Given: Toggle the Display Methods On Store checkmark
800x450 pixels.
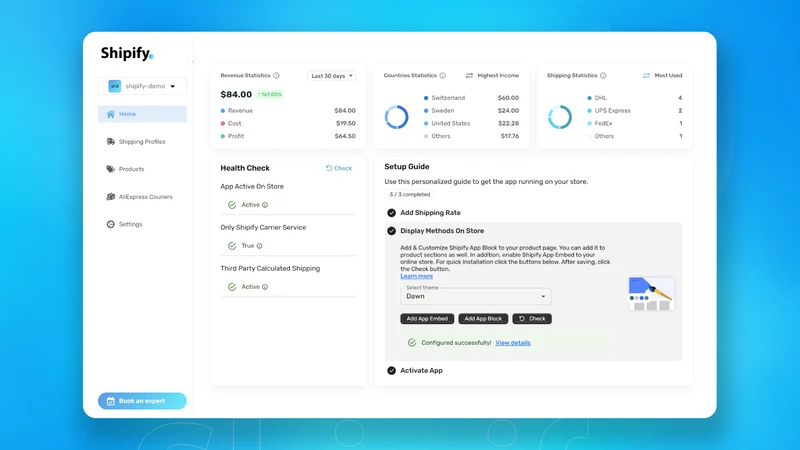Looking at the screenshot, I should (x=391, y=231).
